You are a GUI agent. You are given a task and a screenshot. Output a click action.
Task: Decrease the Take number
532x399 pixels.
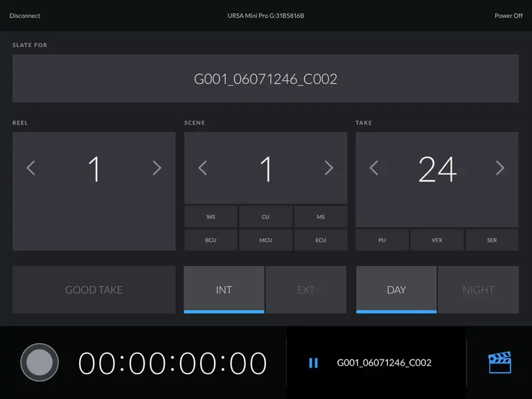[x=374, y=168]
